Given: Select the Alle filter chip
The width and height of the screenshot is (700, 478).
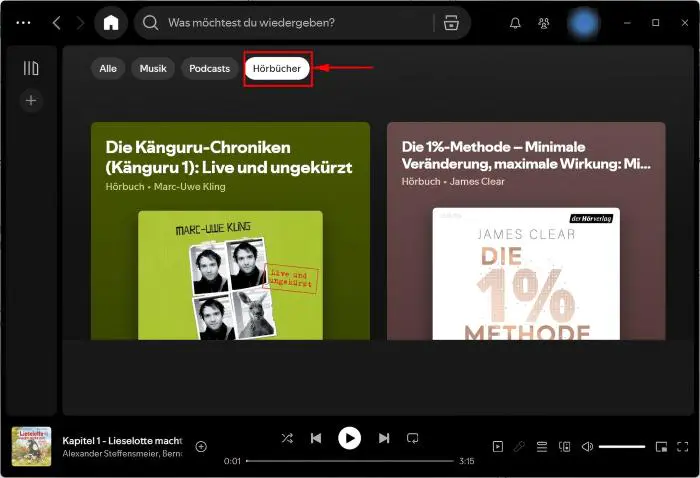Looking at the screenshot, I should [x=108, y=68].
